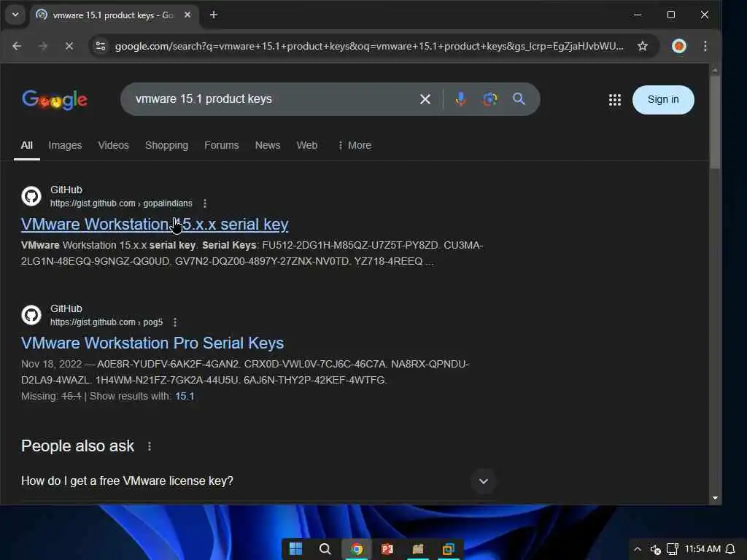Open the Chrome profile avatar

[x=679, y=46]
